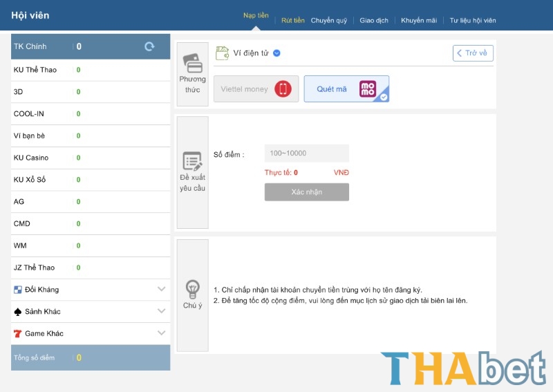Screen dimensions: 553x392
Task: Click the Trở về back button
Action: point(473,53)
